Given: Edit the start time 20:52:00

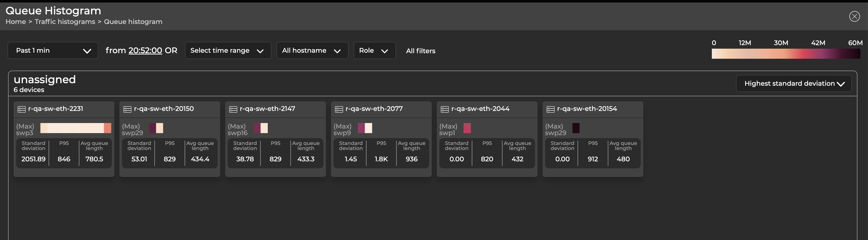Looking at the screenshot, I should tap(145, 50).
